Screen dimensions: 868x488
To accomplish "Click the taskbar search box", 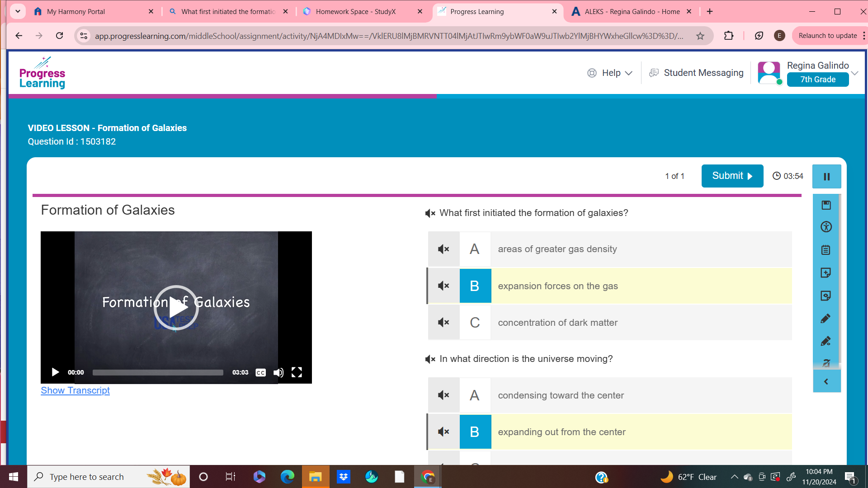I will click(108, 477).
